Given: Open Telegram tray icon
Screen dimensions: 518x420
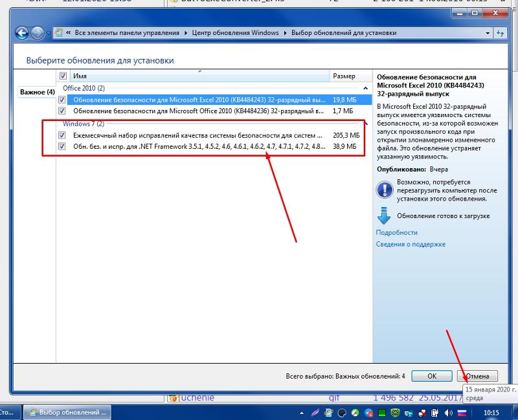Looking at the screenshot, I should point(368,413).
